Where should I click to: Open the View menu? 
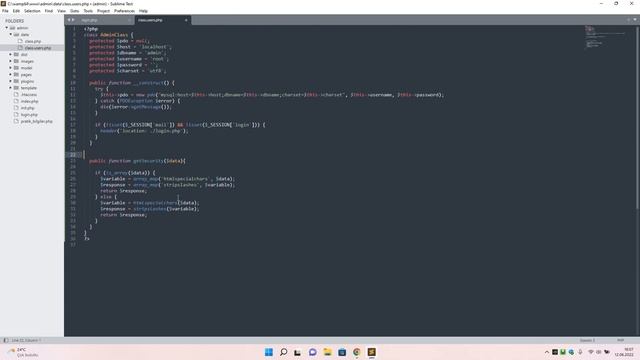(x=61, y=11)
